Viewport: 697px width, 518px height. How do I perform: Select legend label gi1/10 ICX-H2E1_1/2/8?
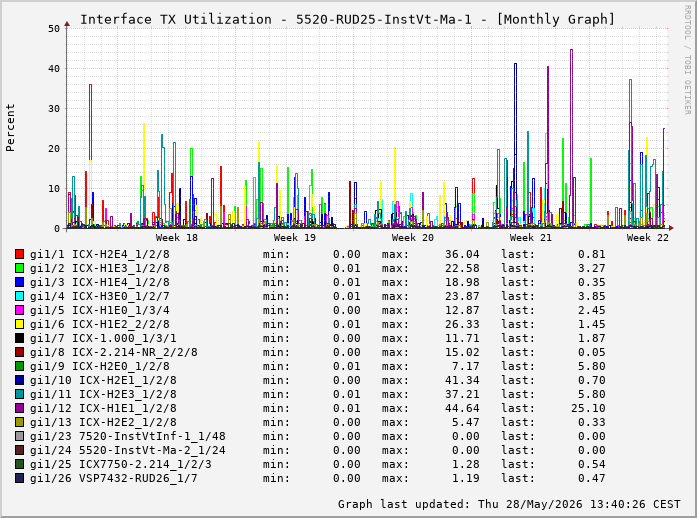[103, 381]
